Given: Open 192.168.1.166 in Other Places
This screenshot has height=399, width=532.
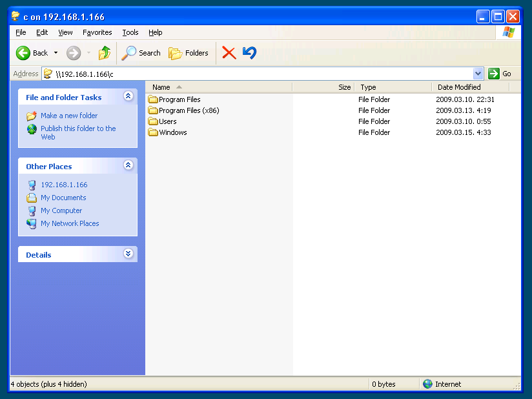Looking at the screenshot, I should 64,185.
